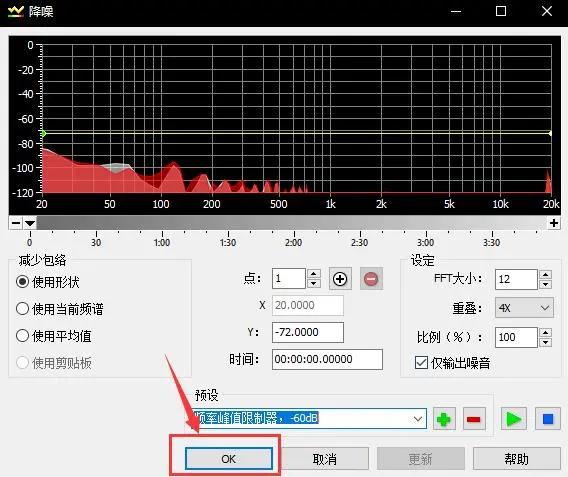This screenshot has width=568, height=477.
Task: Add a new envelope point with the plus icon
Action: (x=340, y=279)
